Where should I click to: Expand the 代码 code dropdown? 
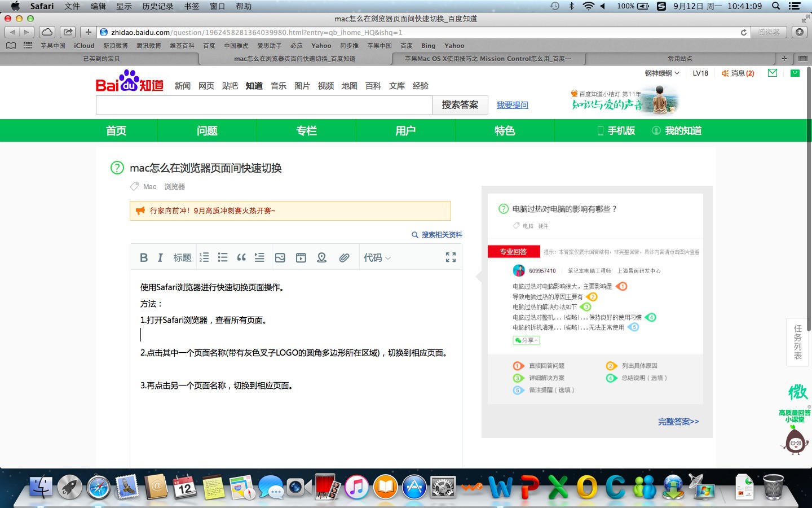pos(377,257)
